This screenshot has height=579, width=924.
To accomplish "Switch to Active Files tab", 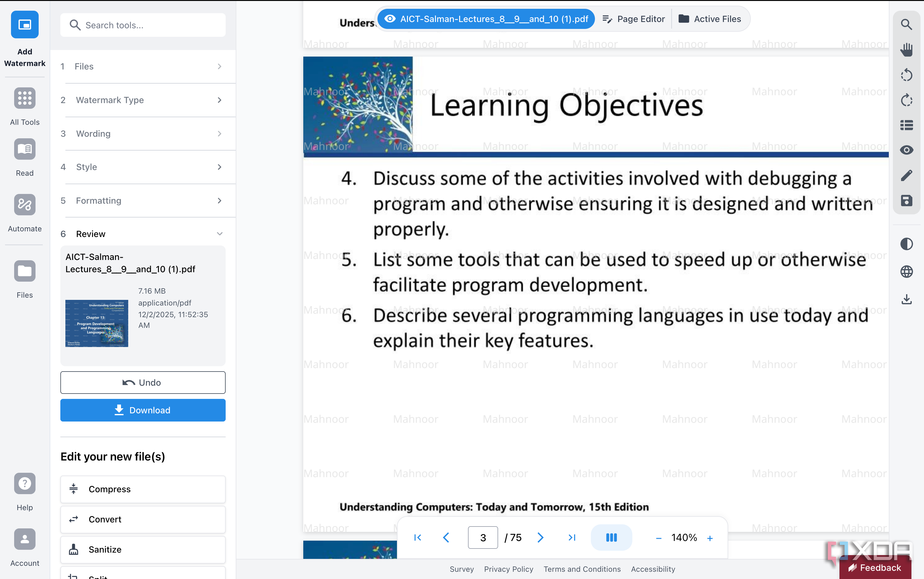I will coord(710,19).
